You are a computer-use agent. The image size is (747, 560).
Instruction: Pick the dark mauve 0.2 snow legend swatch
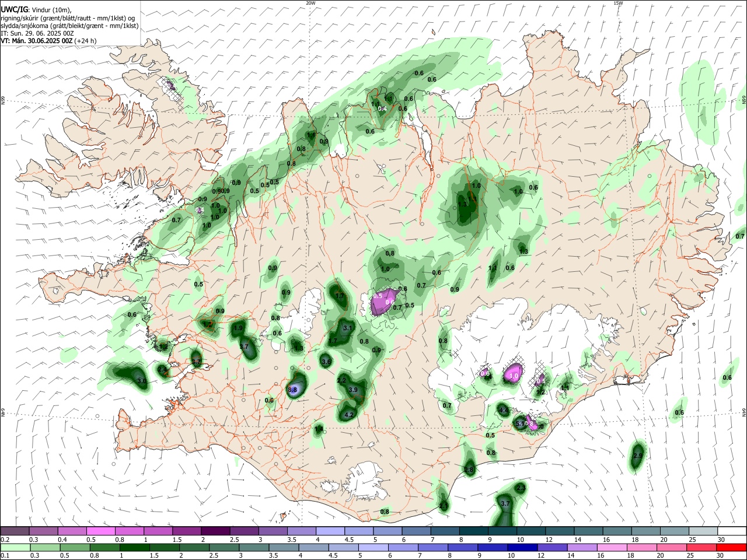[x=15, y=531]
